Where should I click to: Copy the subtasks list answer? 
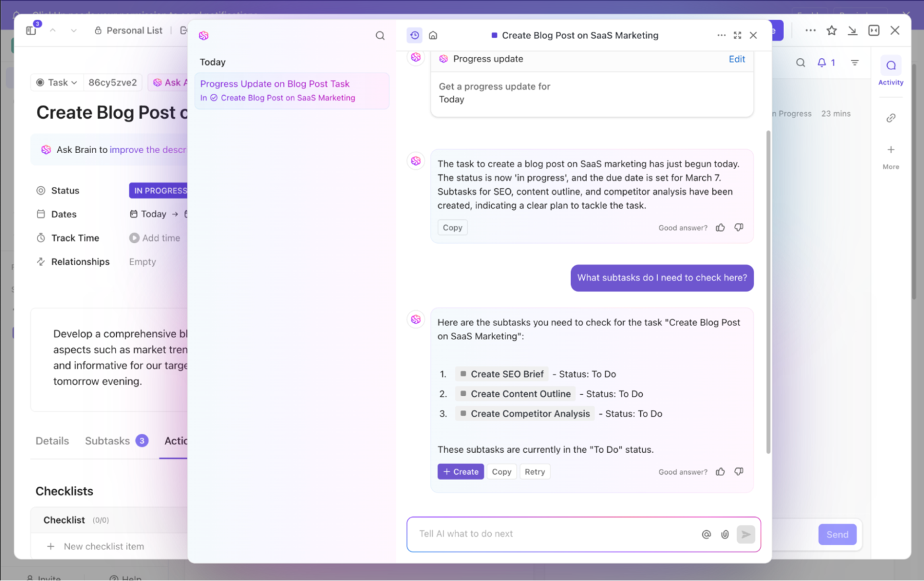click(502, 471)
